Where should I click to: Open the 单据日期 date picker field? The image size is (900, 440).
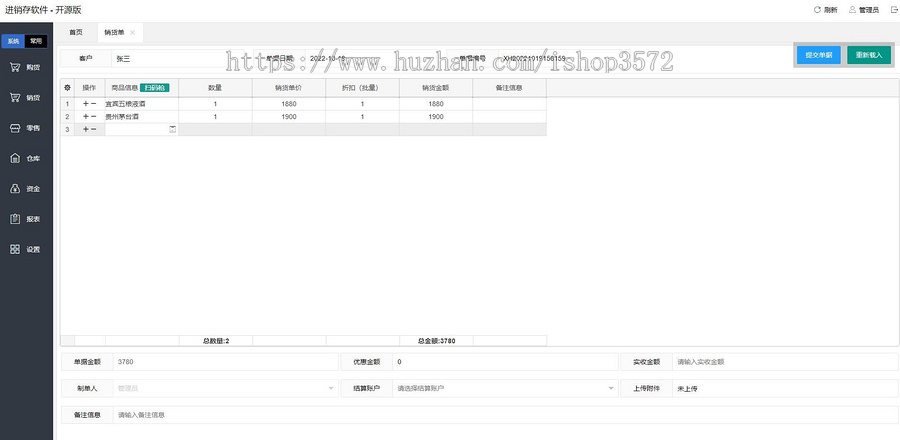coord(374,59)
